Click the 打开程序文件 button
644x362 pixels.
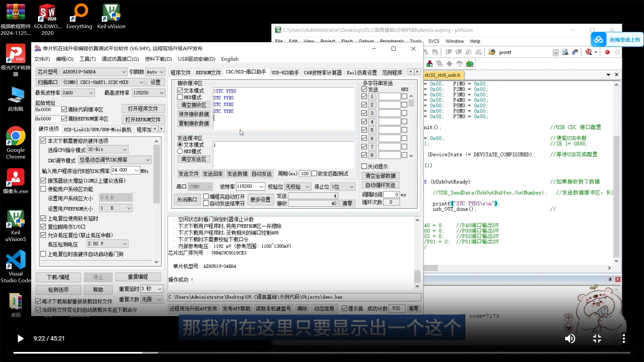tap(143, 109)
